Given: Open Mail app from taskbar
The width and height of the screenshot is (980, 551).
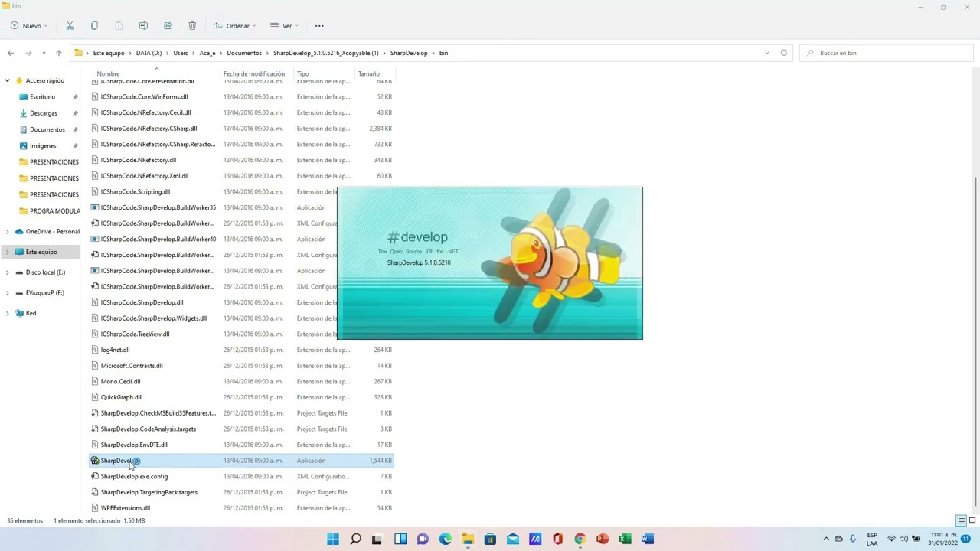Looking at the screenshot, I should point(513,539).
